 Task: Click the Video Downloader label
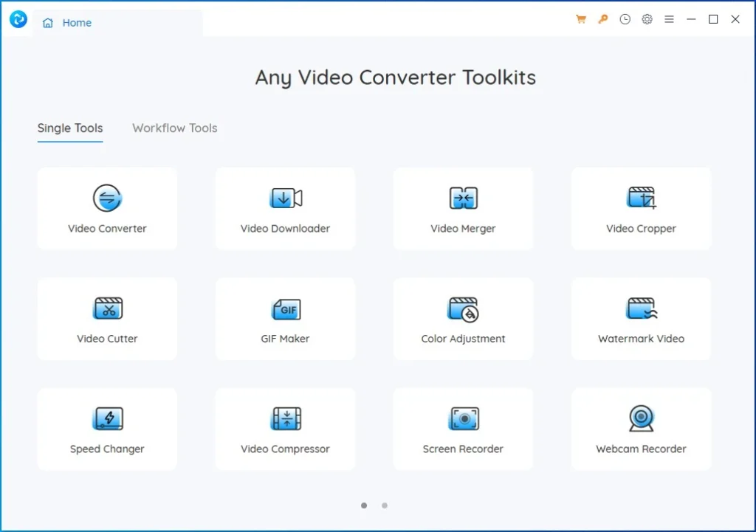[286, 229]
